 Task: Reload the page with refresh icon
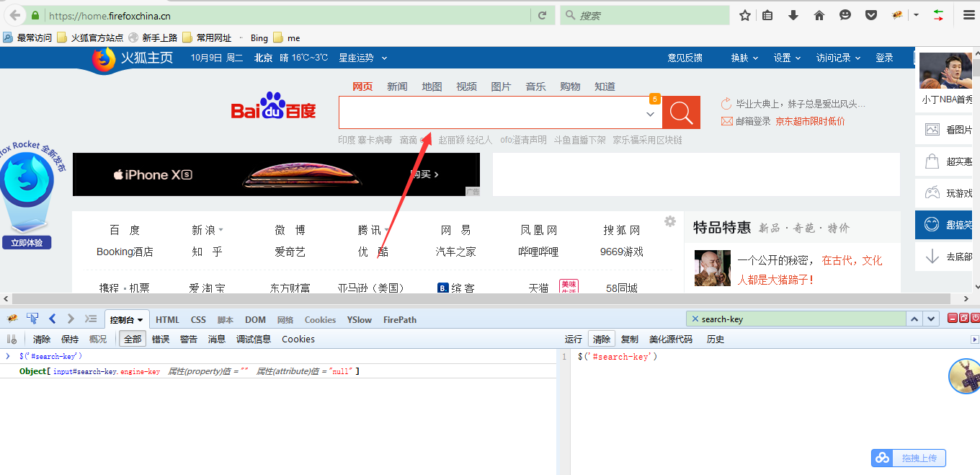543,15
